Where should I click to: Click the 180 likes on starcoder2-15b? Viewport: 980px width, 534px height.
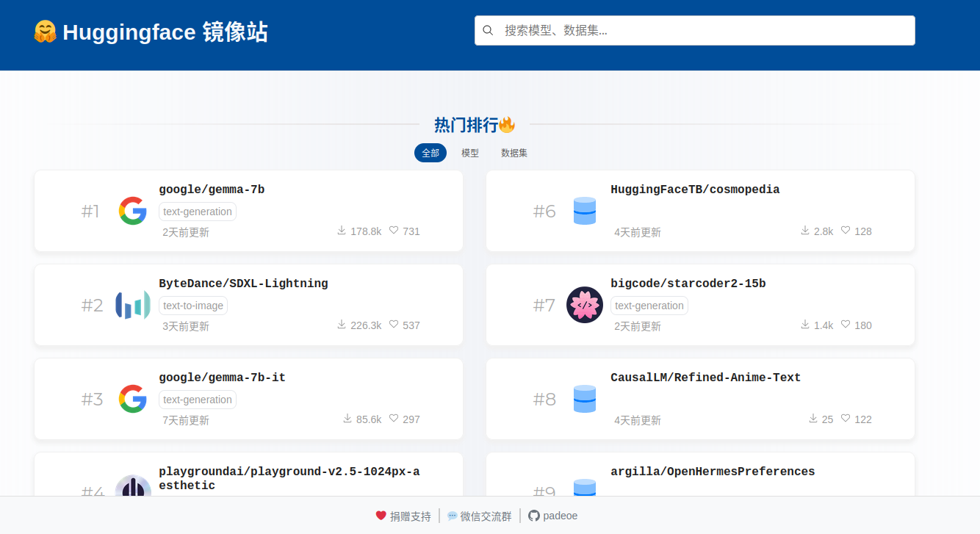pyautogui.click(x=863, y=325)
